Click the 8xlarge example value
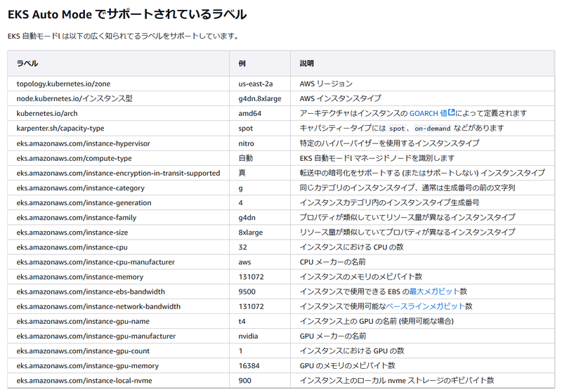This screenshot has height=392, width=562. [x=251, y=233]
